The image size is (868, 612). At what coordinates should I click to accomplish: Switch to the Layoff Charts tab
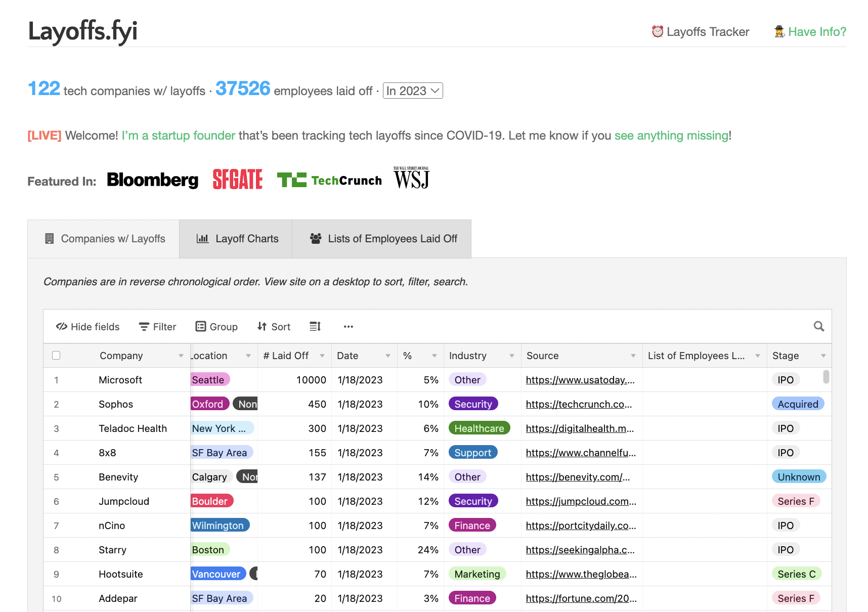coord(236,239)
